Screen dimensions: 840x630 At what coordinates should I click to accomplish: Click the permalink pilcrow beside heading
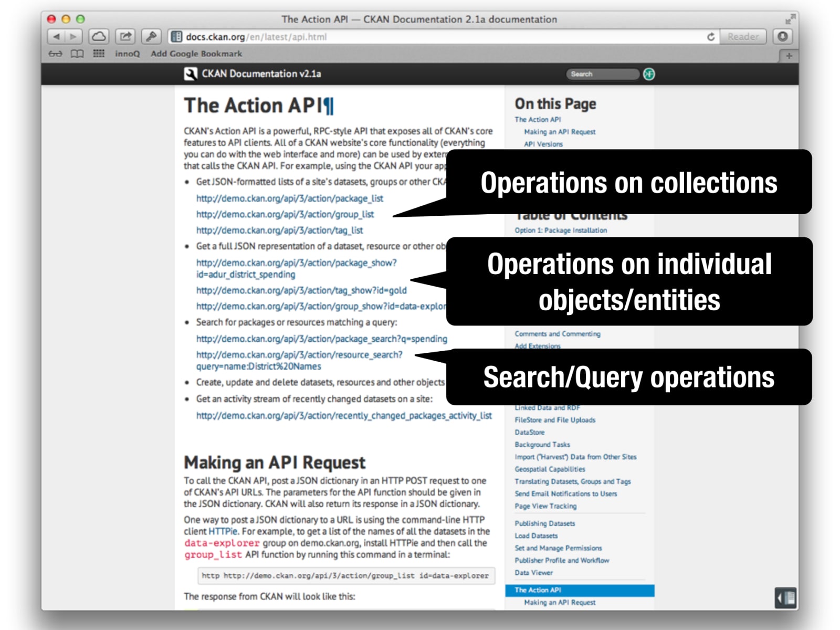click(329, 106)
